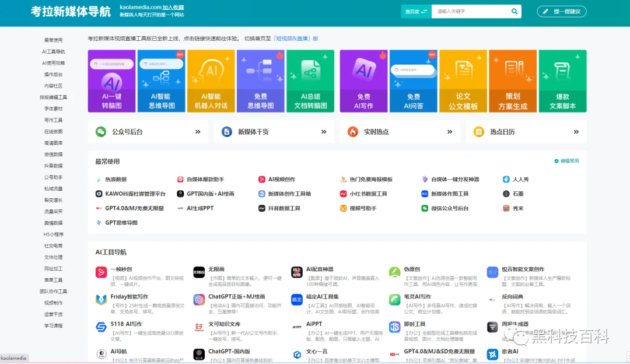Screen dimensions: 630x364
Task: Select 最常使用 in the left sidebar
Action: 54,40
